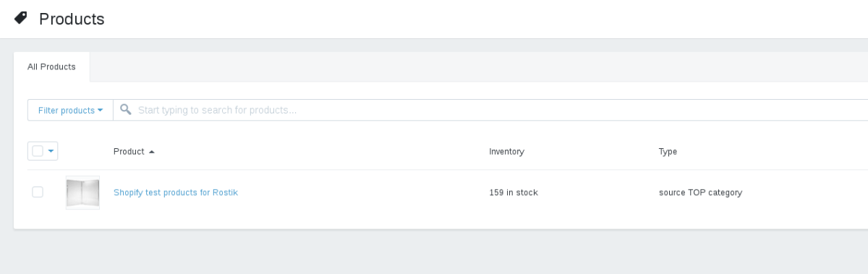Sort by the Product column header
Image resolution: width=868 pixels, height=274 pixels.
pyautogui.click(x=129, y=152)
